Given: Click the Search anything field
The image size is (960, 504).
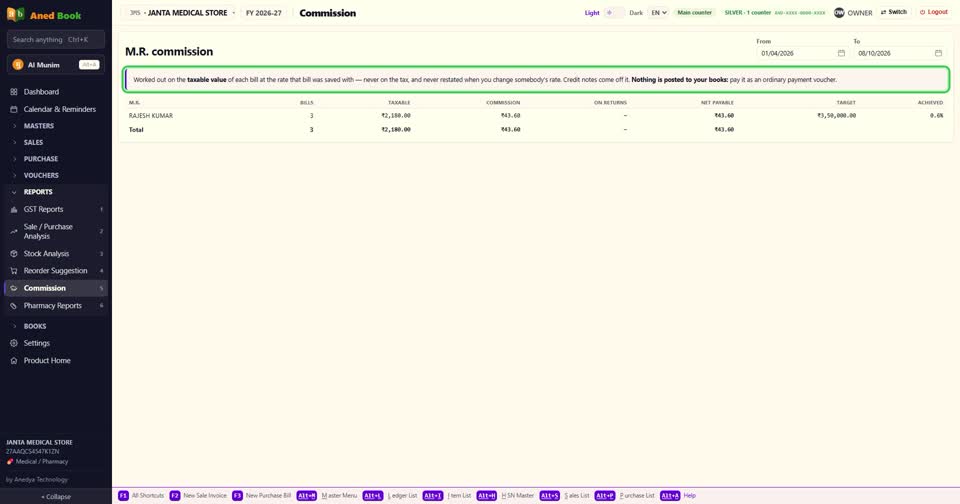Looking at the screenshot, I should (56, 39).
